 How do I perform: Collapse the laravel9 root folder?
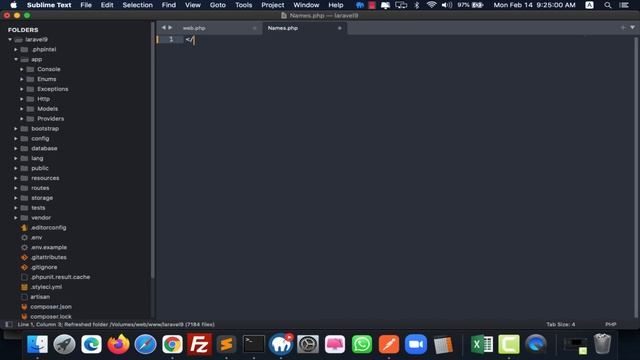point(10,40)
